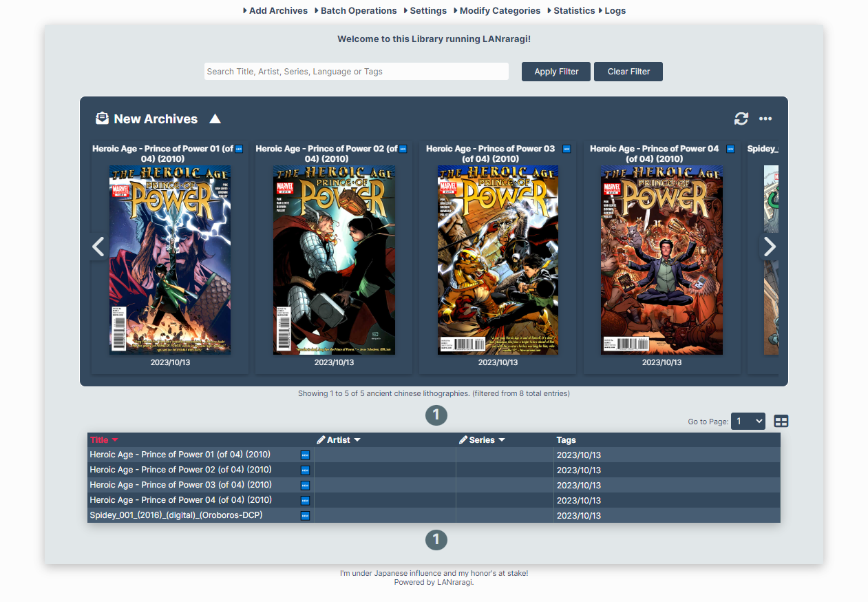868x602 pixels.
Task: Collapse the New Archives triangle toggle
Action: point(215,118)
